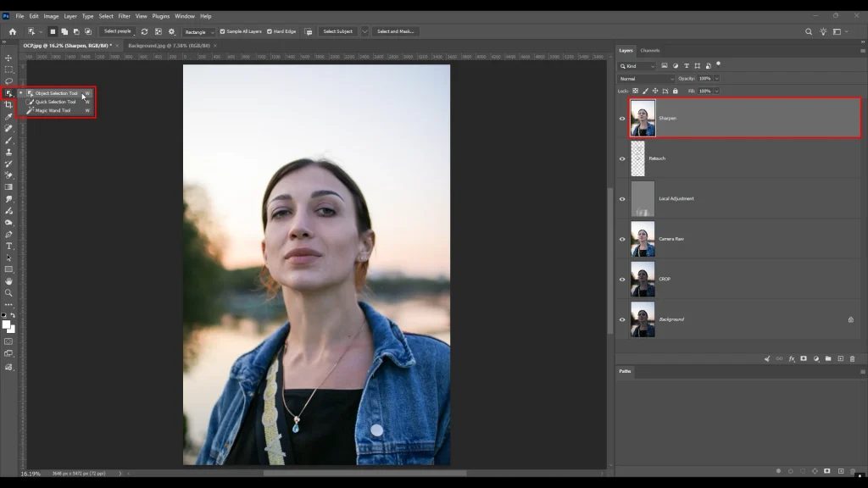868x488 pixels.
Task: Hide the Retouch layer
Action: [x=622, y=158]
